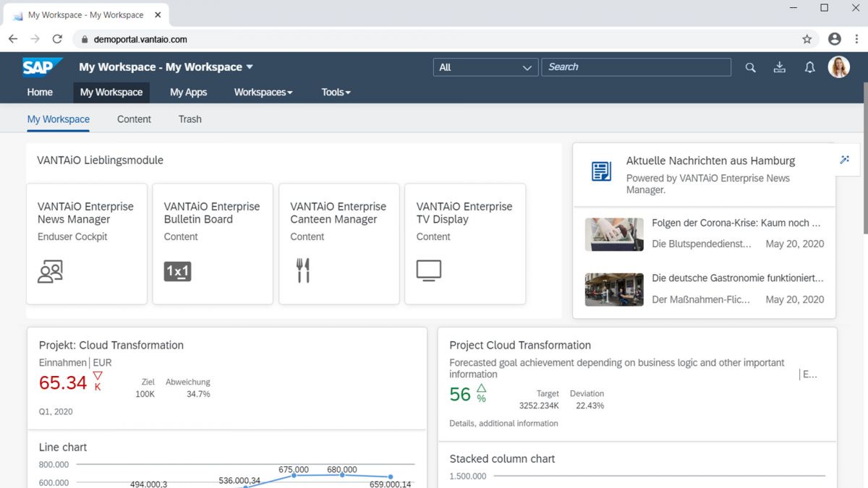Switch to the Content tab
868x488 pixels.
[134, 119]
